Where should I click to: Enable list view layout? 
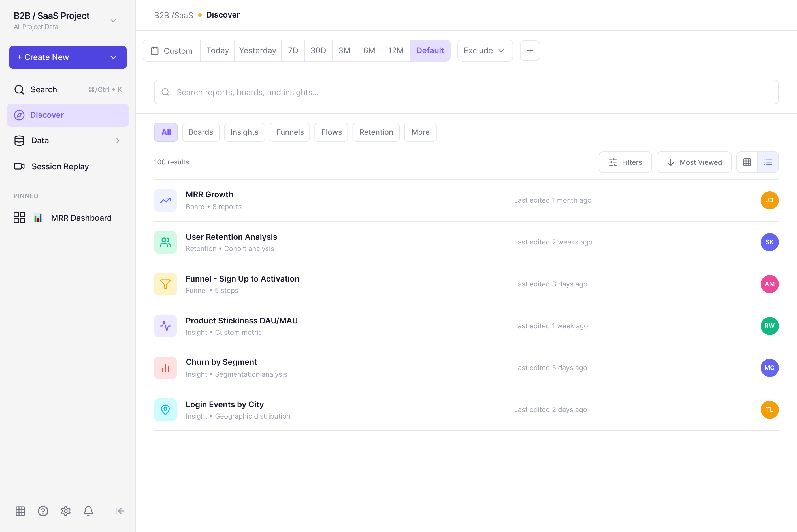[x=768, y=162]
